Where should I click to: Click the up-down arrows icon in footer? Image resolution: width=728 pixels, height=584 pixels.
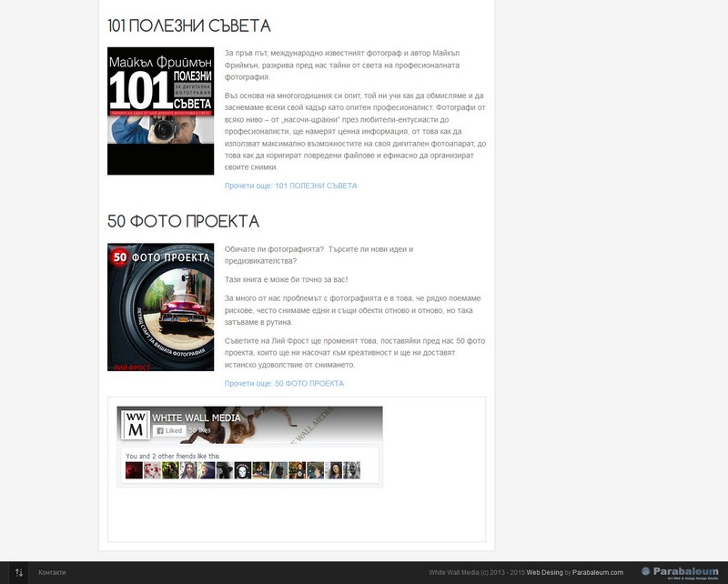click(x=19, y=573)
